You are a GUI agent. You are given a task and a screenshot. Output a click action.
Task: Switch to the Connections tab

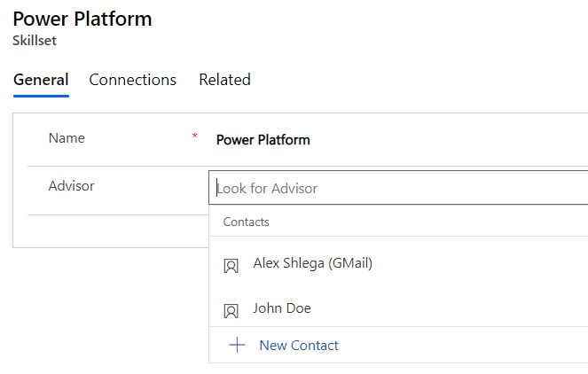click(132, 80)
